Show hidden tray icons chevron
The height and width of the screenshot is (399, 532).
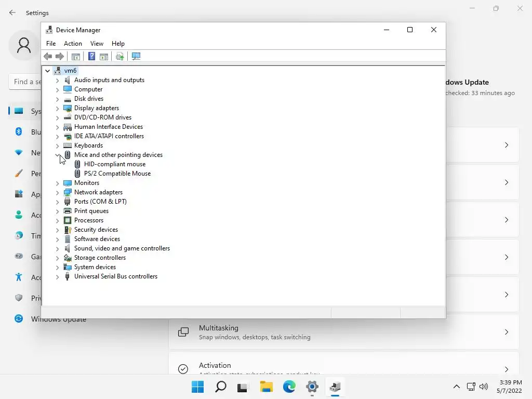click(x=457, y=387)
